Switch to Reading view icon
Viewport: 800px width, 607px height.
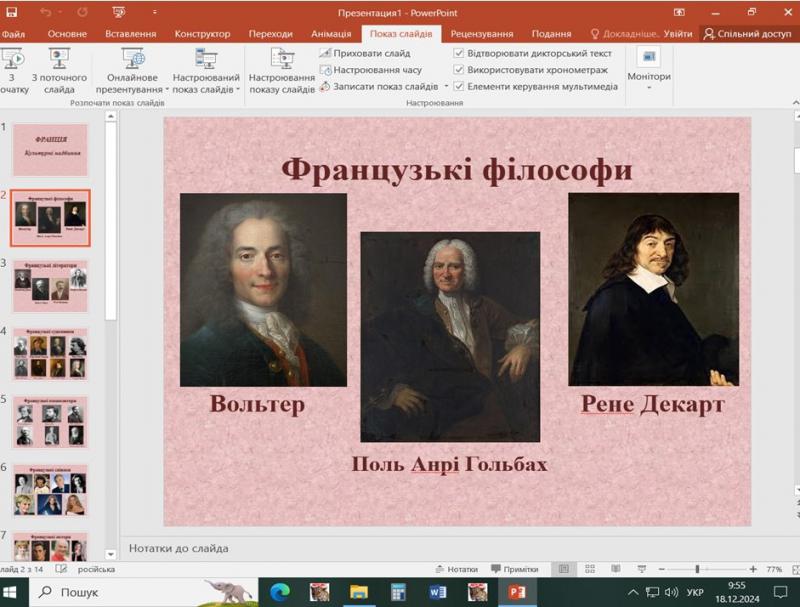point(616,569)
